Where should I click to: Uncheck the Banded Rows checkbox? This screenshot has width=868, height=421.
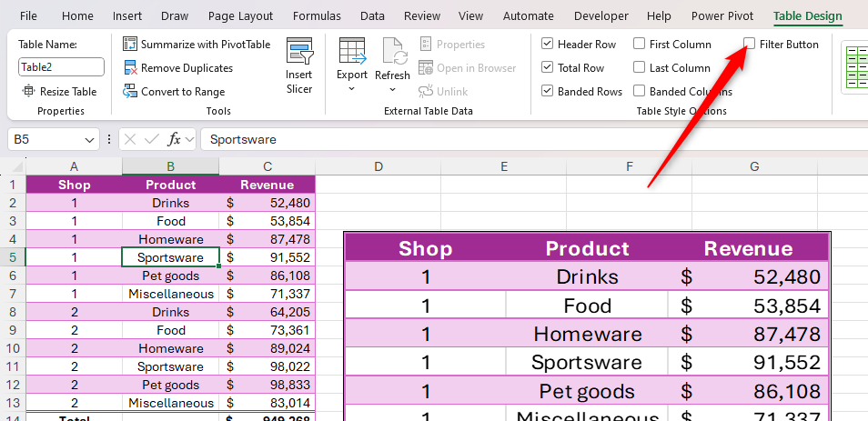tap(547, 91)
